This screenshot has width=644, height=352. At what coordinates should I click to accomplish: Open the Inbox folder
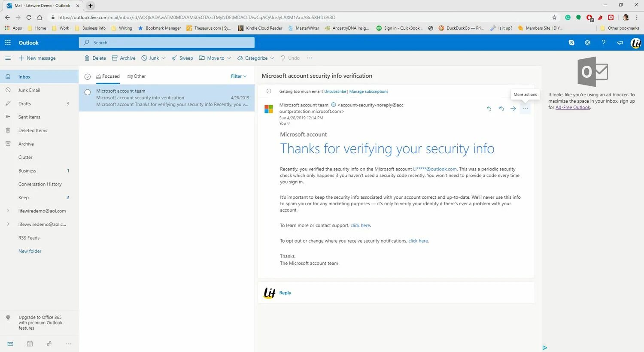pos(39,76)
